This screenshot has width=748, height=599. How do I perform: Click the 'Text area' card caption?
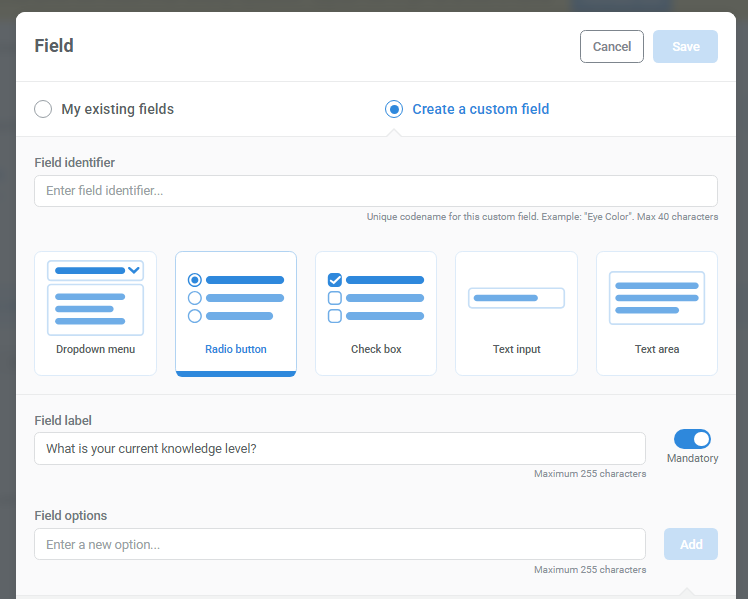click(x=657, y=349)
